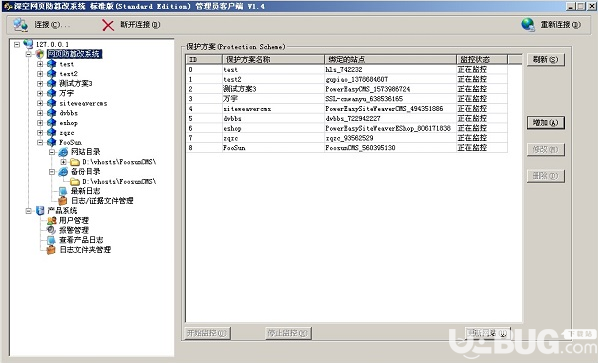
Task: Click the folder icon under 备份目录
Action: 75,182
